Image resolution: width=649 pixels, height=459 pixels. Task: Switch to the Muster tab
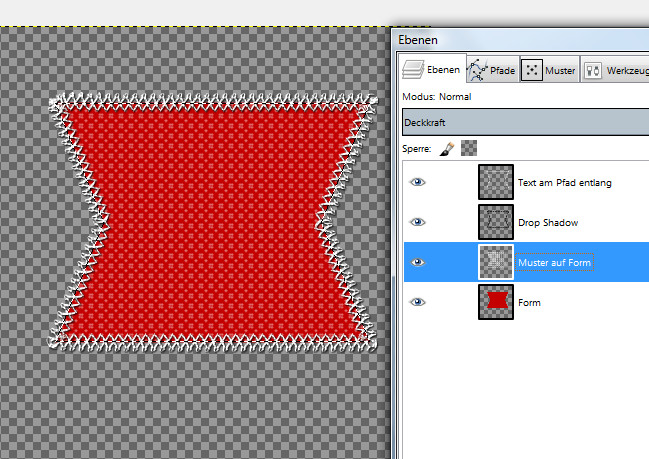tap(549, 70)
